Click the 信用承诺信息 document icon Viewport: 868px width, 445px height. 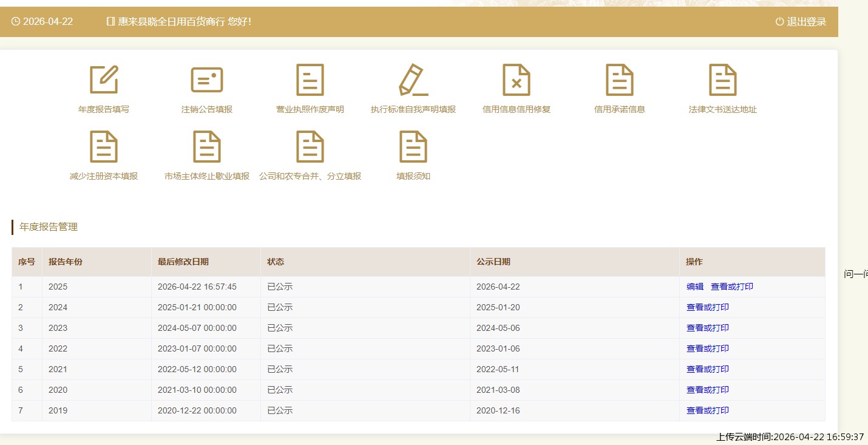(x=620, y=80)
